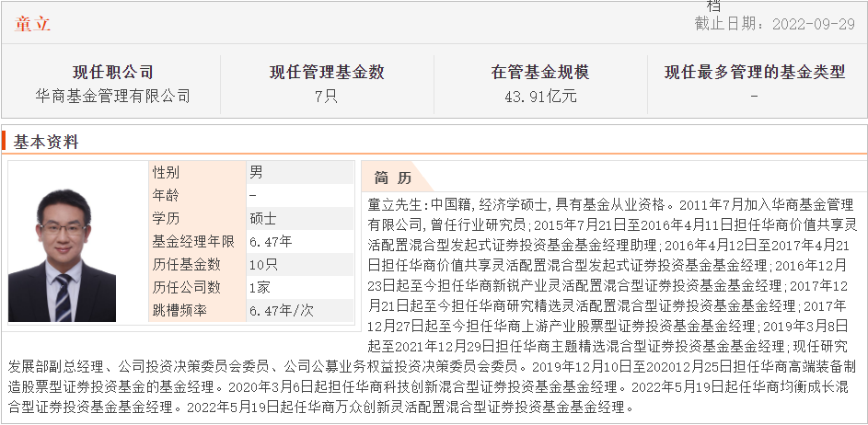Click the 现任最多管理的基金类型 heading
This screenshot has height=425, width=868.
coord(755,72)
